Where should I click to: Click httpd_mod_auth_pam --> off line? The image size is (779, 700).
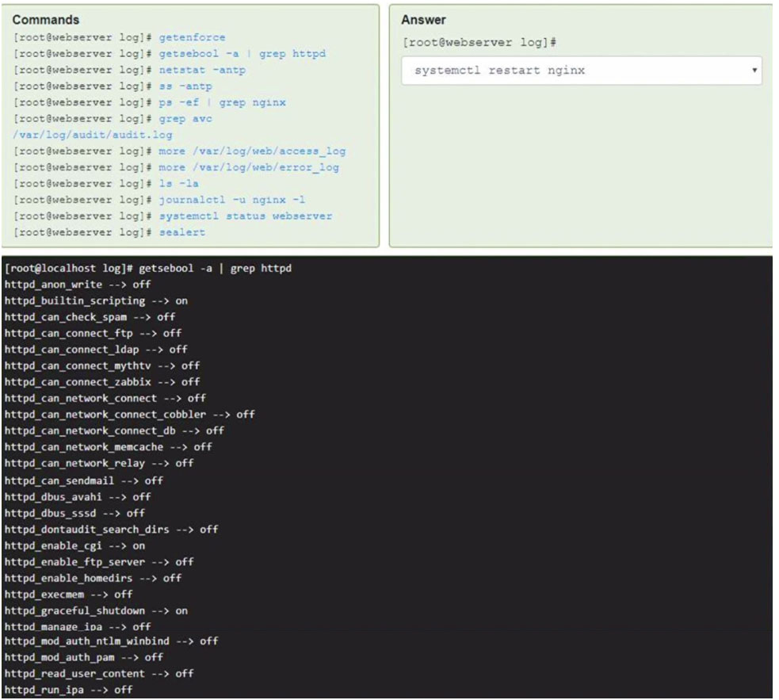[x=83, y=657]
